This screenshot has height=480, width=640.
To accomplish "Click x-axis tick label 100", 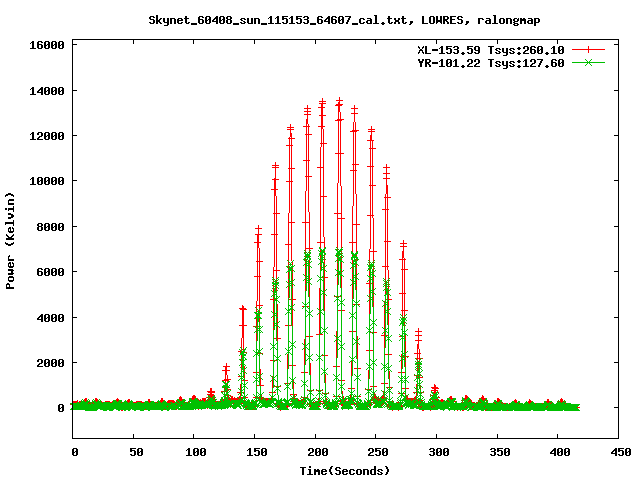I will (196, 452).
